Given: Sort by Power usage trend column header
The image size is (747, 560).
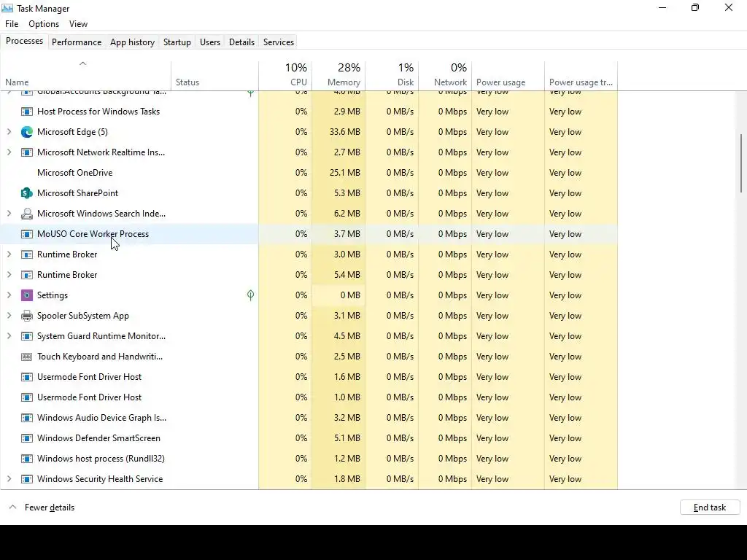Looking at the screenshot, I should pyautogui.click(x=581, y=75).
